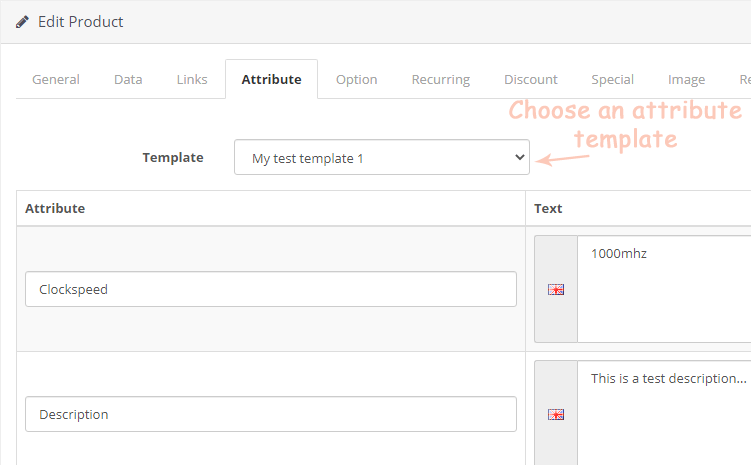
Task: Click the Clockspeed attribute name field
Action: tap(271, 289)
